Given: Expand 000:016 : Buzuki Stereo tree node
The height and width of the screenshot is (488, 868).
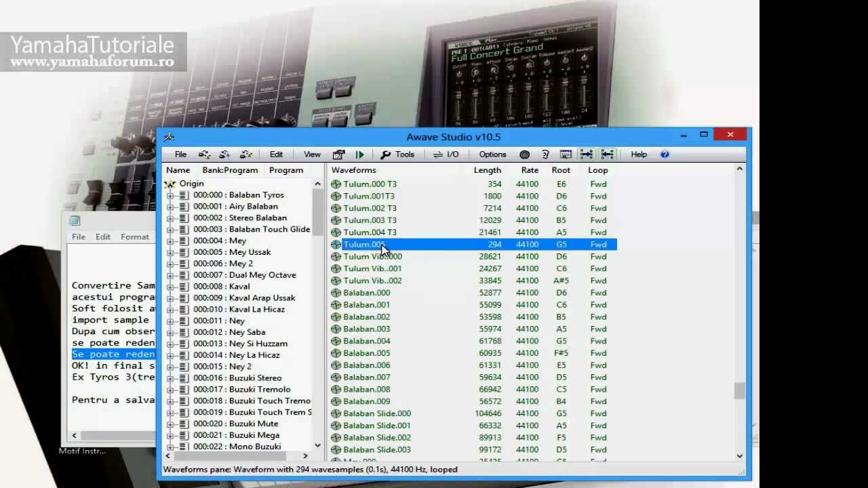Looking at the screenshot, I should coord(170,378).
